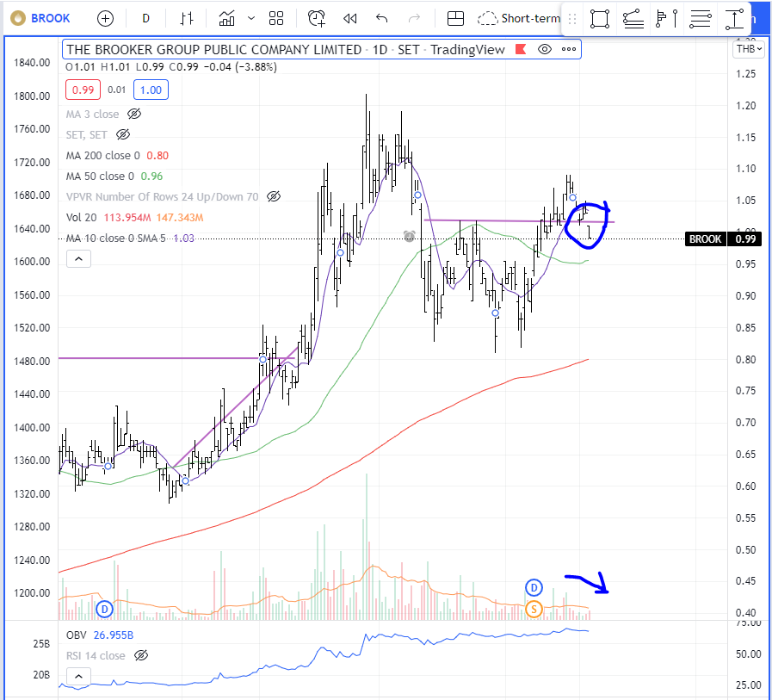The height and width of the screenshot is (700, 772).
Task: Click the chart title THE BROOKER GROUP
Action: [x=286, y=49]
